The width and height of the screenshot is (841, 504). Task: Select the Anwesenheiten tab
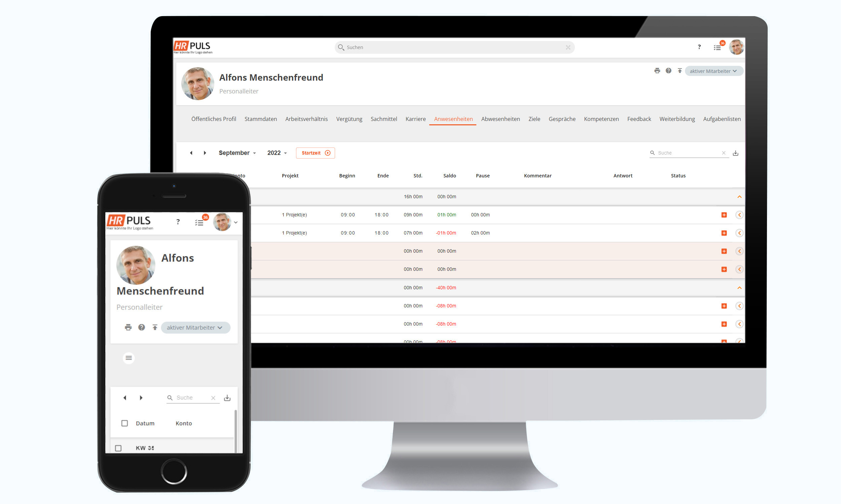(x=455, y=119)
